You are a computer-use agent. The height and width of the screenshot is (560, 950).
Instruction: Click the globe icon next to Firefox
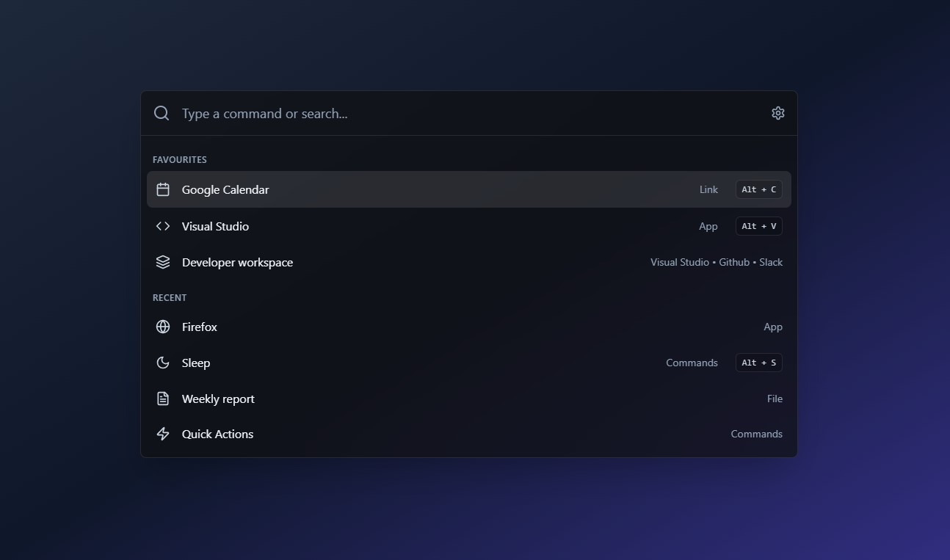point(163,327)
